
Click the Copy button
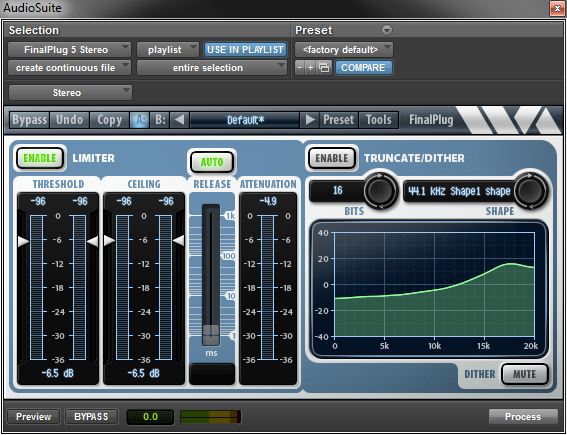(109, 120)
